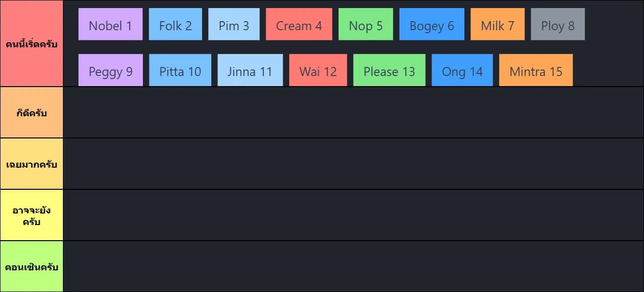Click the Please 13 tile
This screenshot has width=644, height=292.
pos(389,70)
